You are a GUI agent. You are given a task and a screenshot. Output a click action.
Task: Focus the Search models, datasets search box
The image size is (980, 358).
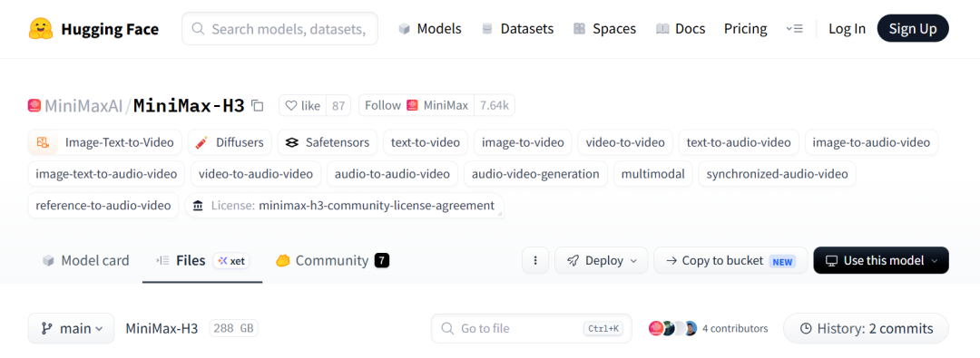[x=280, y=29]
